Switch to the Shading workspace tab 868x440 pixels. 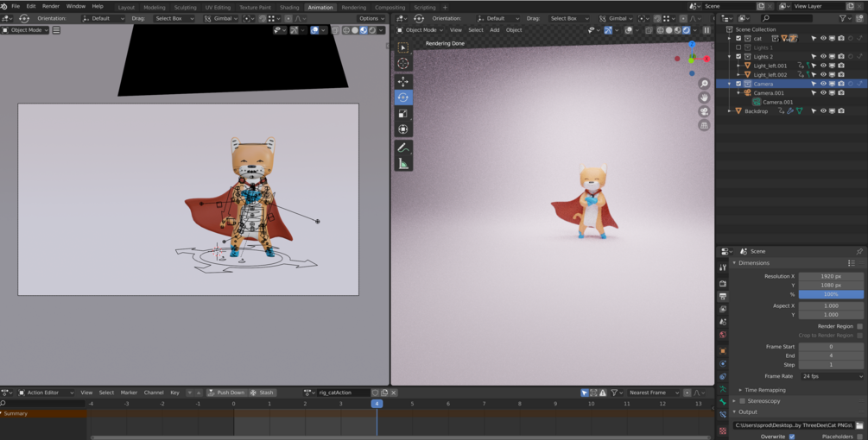tap(289, 7)
